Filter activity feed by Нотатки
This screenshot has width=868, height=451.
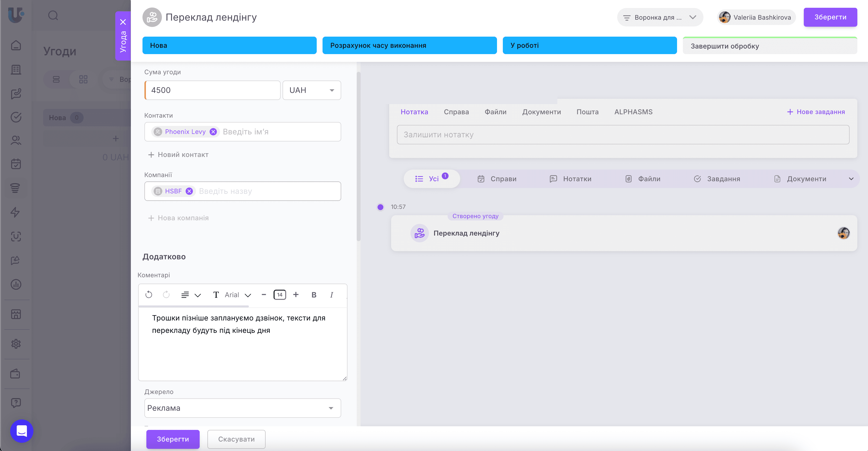pos(570,179)
